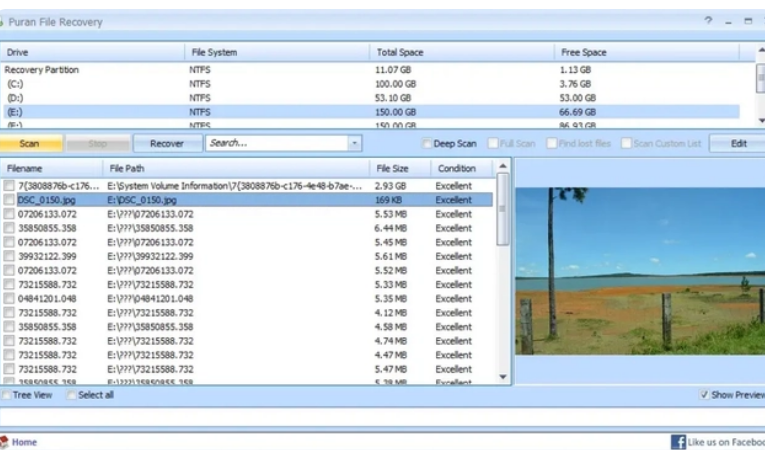Click the landscape preview image
765x450 pixels.
[640, 270]
